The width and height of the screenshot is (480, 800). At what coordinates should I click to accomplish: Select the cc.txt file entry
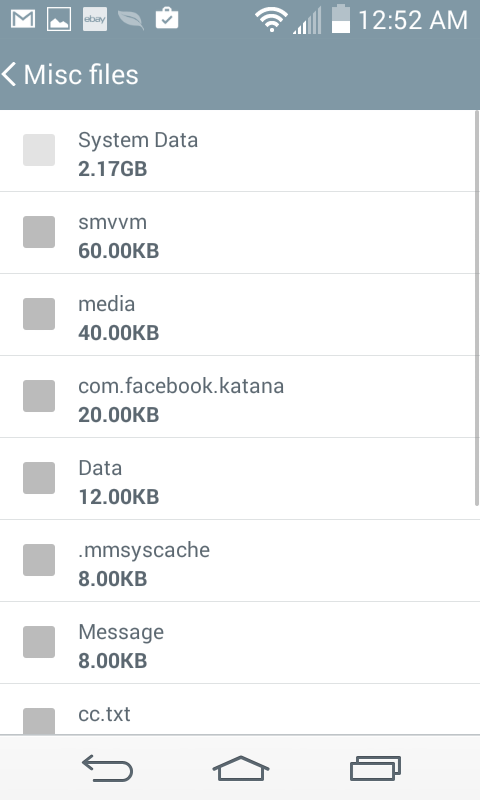pos(237,710)
